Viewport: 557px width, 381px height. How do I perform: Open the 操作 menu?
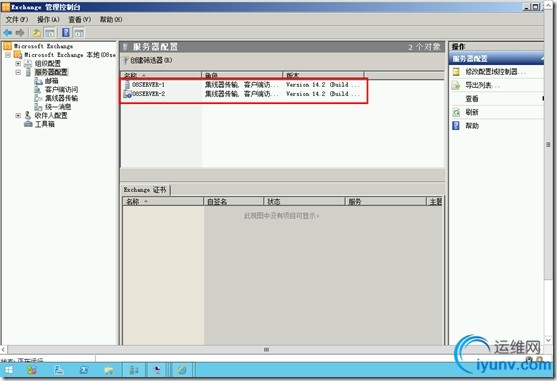pos(48,20)
